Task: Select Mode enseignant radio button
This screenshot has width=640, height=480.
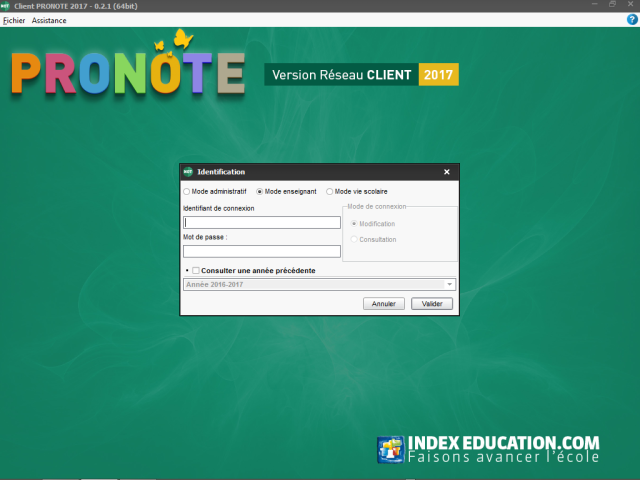Action: [x=259, y=191]
